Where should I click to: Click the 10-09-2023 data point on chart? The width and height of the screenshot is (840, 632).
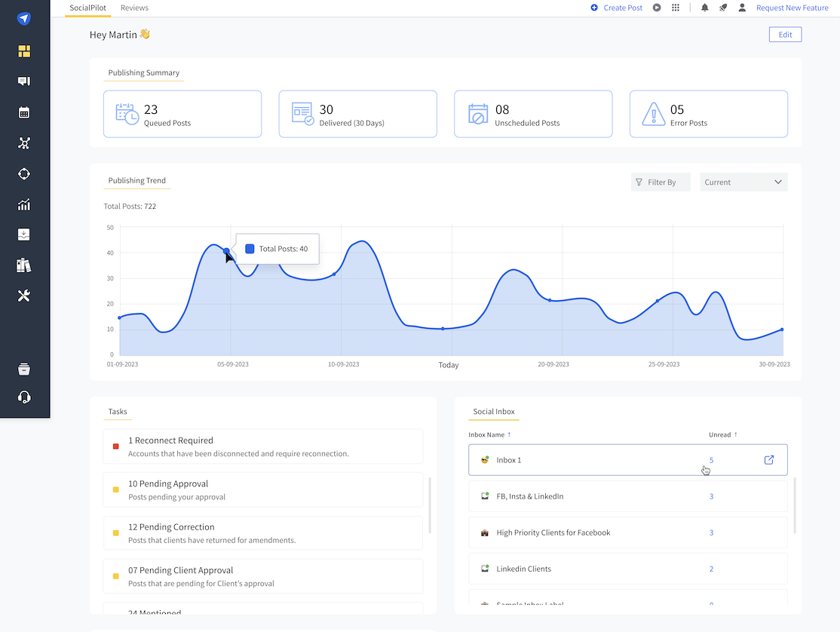(334, 275)
